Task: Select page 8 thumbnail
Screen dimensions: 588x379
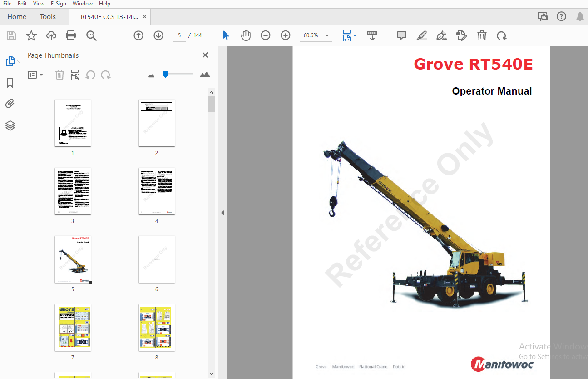Action: (157, 328)
